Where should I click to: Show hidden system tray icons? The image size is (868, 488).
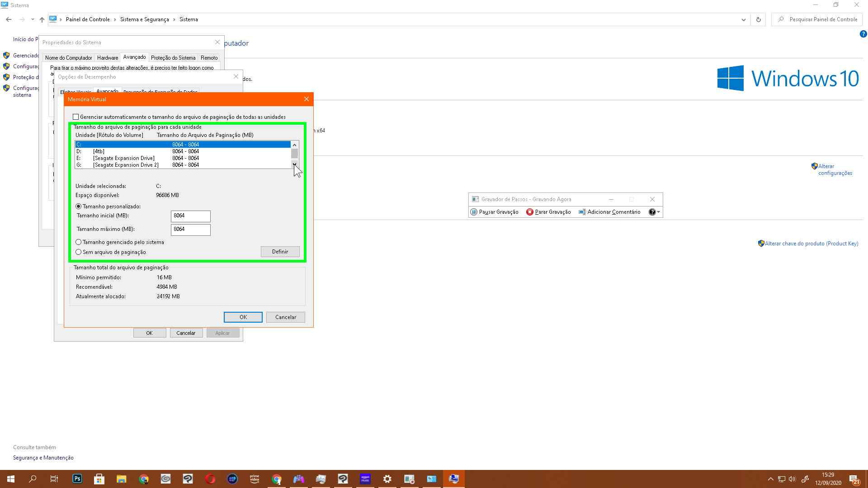tap(770, 479)
